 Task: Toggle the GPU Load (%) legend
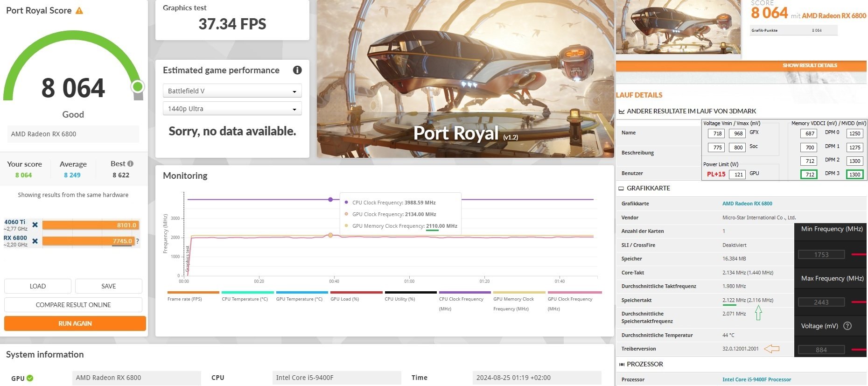[357, 297]
